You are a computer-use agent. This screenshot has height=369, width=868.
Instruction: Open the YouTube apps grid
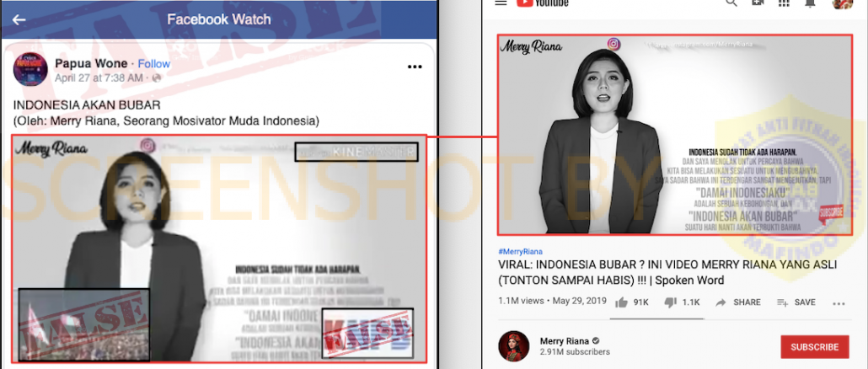pos(784,3)
